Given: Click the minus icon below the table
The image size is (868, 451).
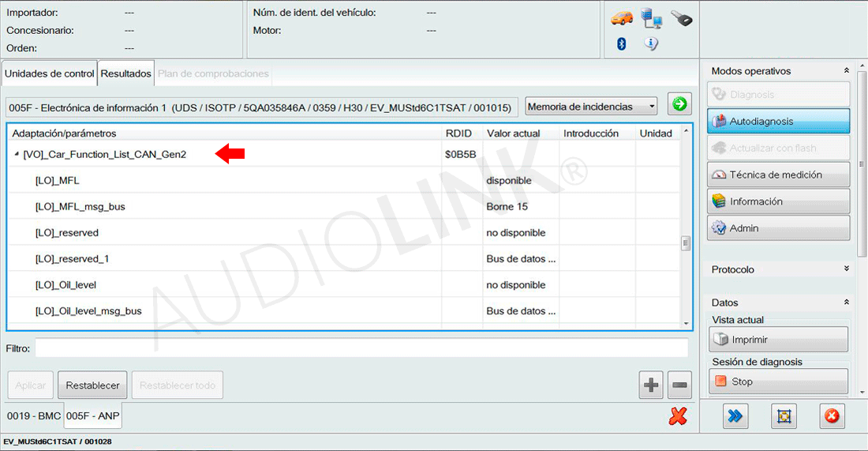Looking at the screenshot, I should click(679, 385).
